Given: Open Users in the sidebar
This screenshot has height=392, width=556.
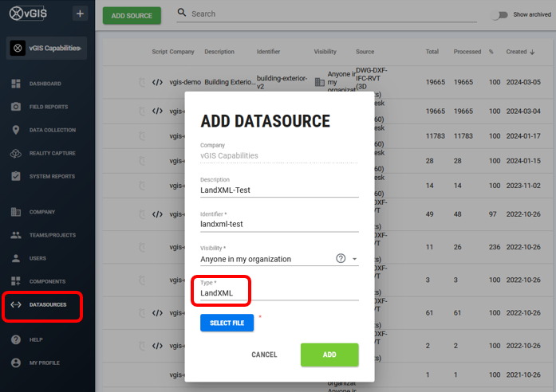Looking at the screenshot, I should 37,258.
